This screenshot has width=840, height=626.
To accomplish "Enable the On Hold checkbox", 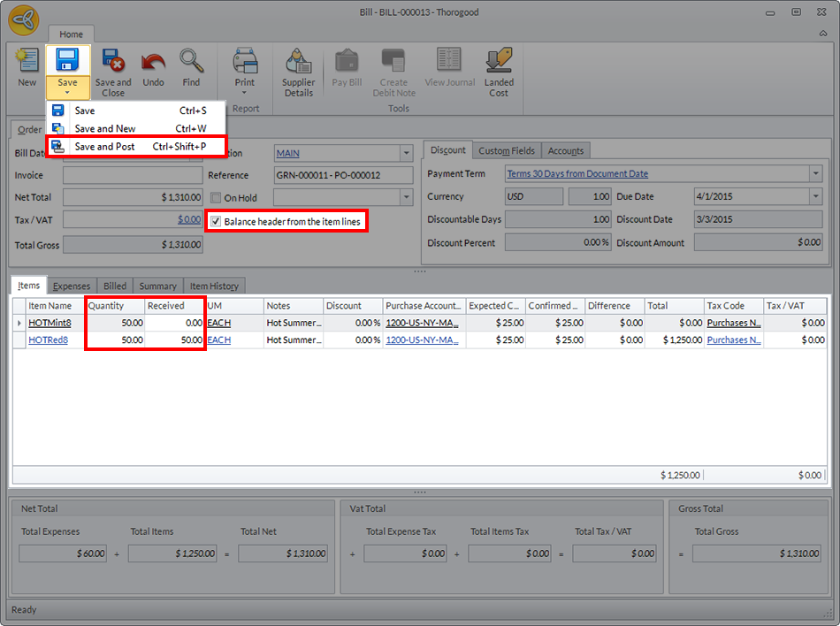I will (x=216, y=198).
